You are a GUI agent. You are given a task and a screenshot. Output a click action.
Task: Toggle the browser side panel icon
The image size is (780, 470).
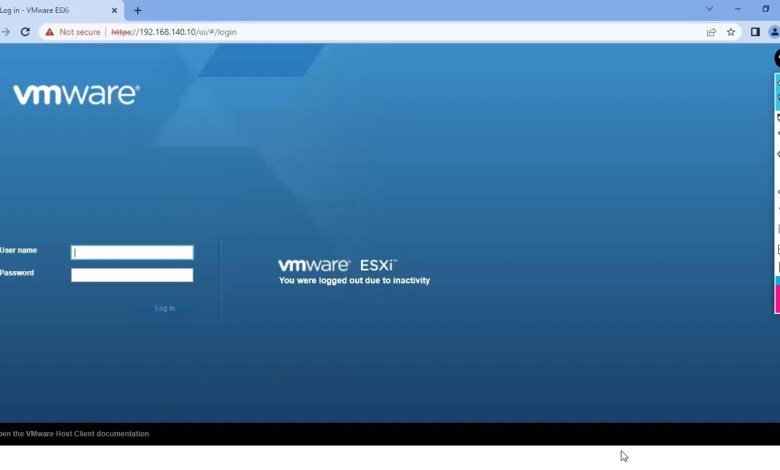(755, 32)
